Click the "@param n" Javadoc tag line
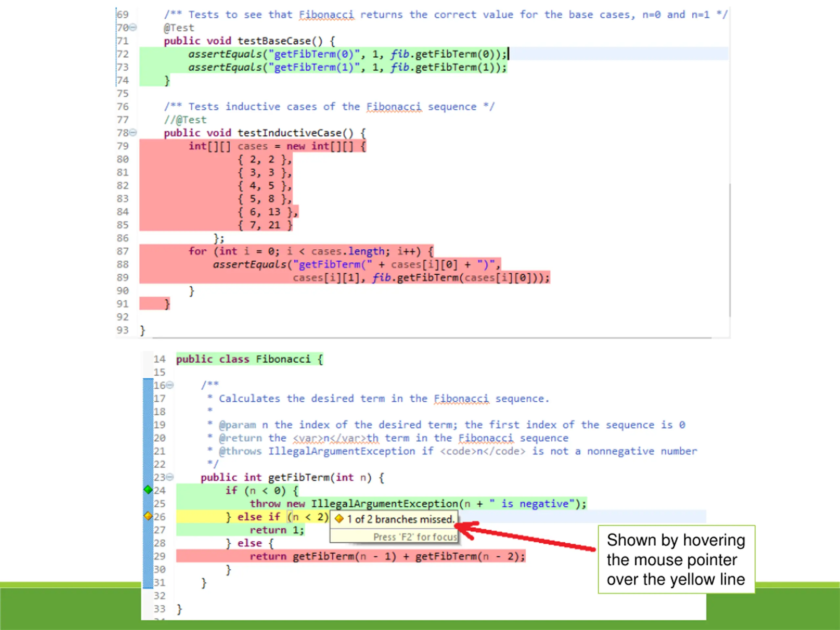The width and height of the screenshot is (840, 630). [446, 425]
